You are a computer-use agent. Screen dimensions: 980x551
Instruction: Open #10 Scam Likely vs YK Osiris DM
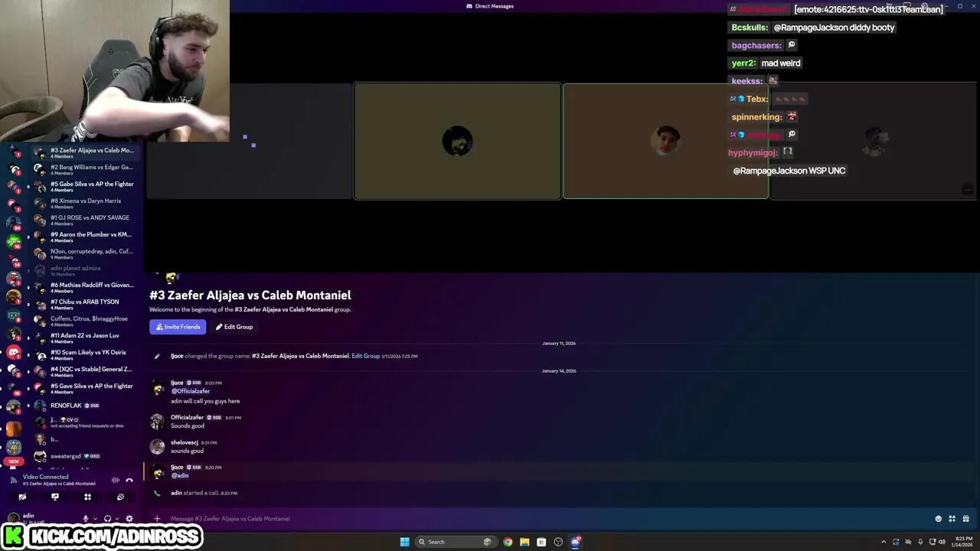pyautogui.click(x=86, y=355)
